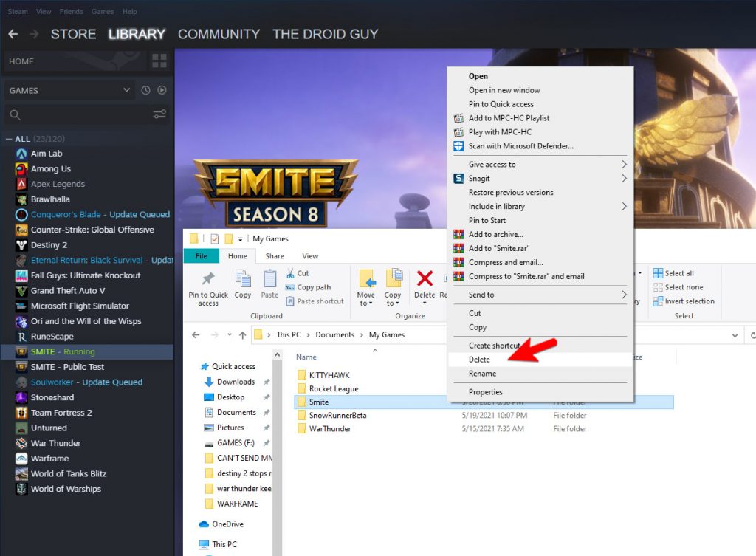The width and height of the screenshot is (756, 556).
Task: Sort files by the Name column
Action: pos(306,357)
